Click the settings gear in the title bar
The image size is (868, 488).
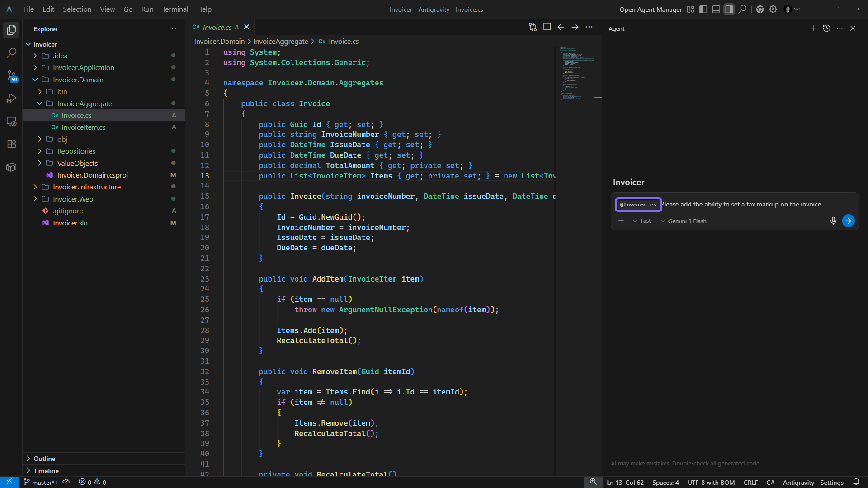coord(773,9)
